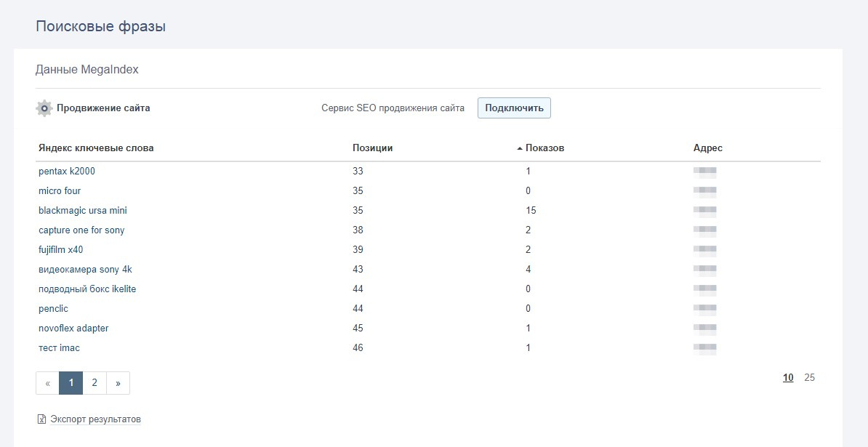Image resolution: width=868 pixels, height=447 pixels.
Task: Go to previous page with « arrow
Action: [x=47, y=383]
